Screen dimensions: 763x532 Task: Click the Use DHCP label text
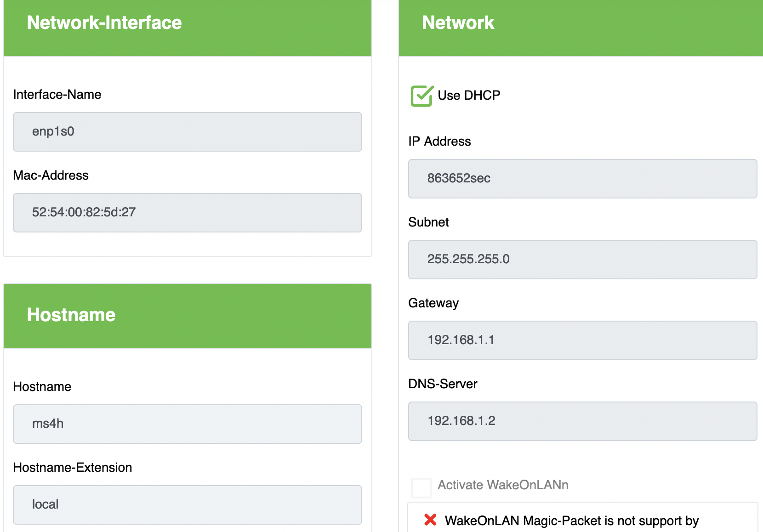point(469,95)
